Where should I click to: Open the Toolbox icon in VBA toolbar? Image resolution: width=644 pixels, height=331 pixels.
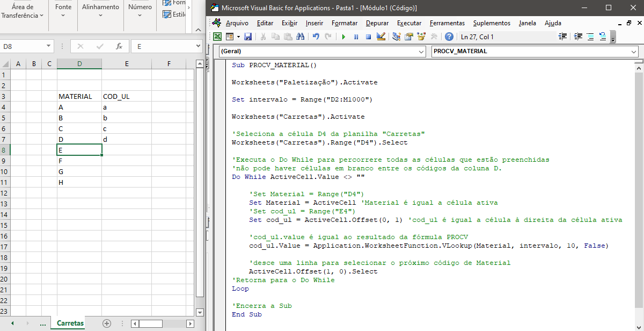[x=434, y=37]
